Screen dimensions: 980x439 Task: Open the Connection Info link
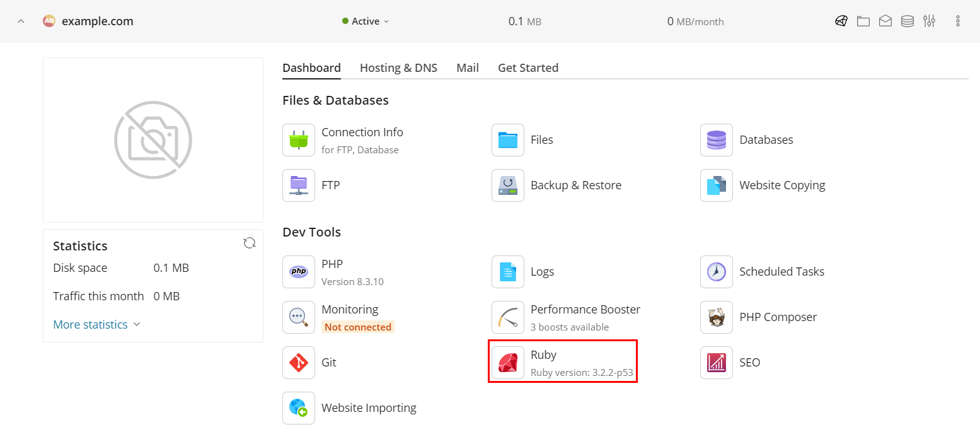[362, 132]
